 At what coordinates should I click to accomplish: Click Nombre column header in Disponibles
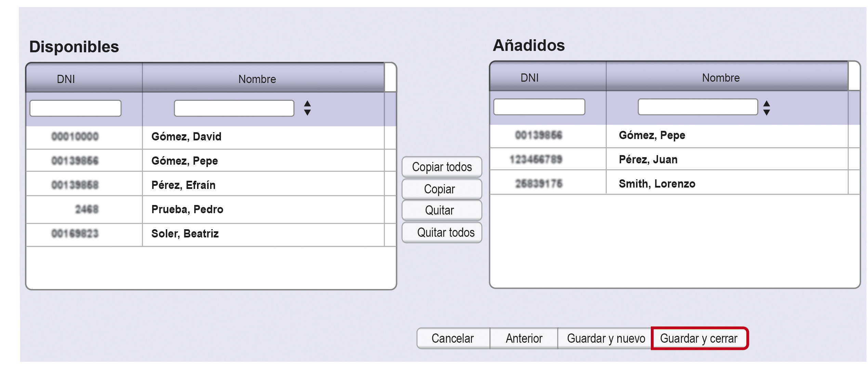click(x=257, y=79)
